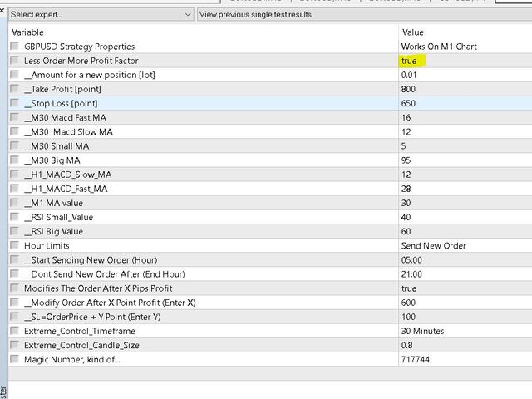Image resolution: width=532 pixels, height=399 pixels.
Task: Open the Select expert dropdown
Action: (101, 15)
